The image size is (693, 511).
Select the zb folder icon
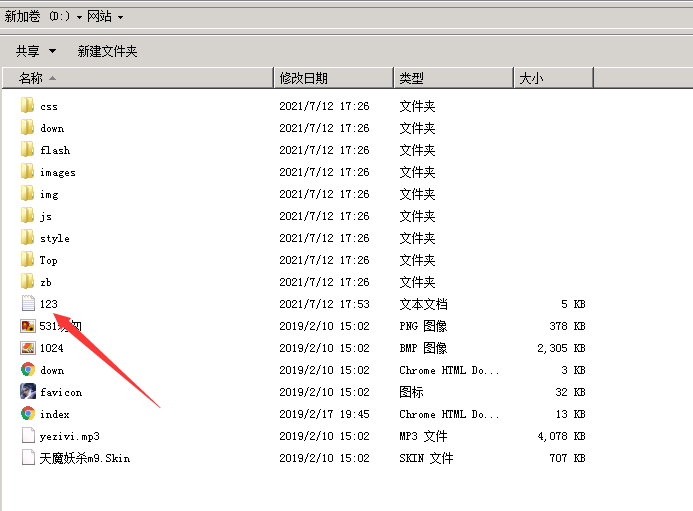(x=27, y=281)
